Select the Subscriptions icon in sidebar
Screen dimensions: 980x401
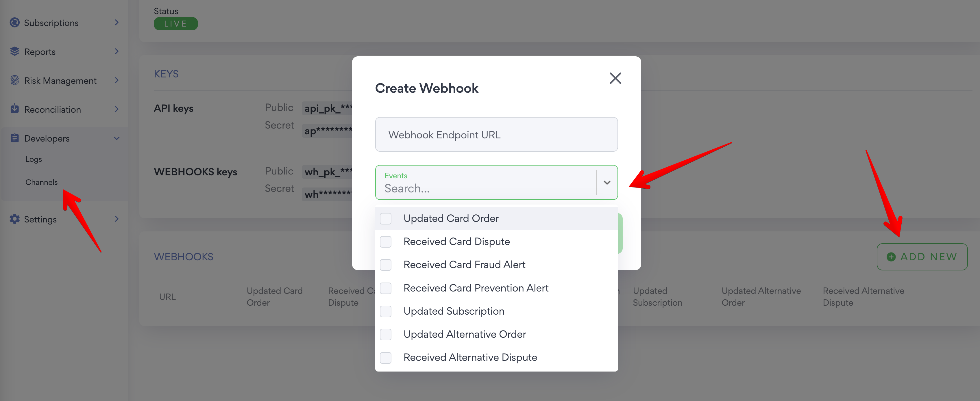pyautogui.click(x=14, y=23)
